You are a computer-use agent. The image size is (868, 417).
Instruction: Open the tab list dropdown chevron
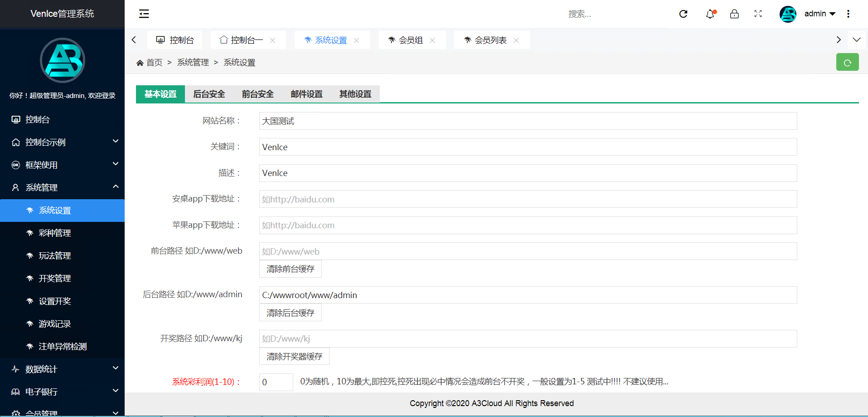point(856,40)
